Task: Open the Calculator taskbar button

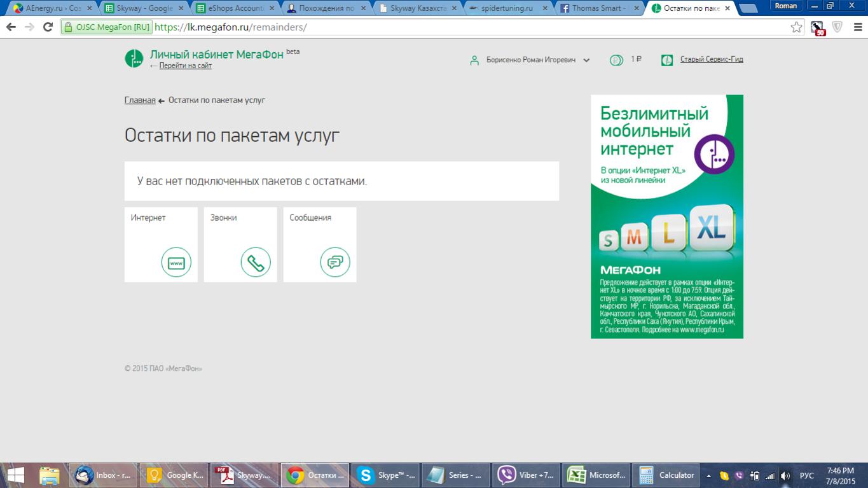Action: pos(667,475)
